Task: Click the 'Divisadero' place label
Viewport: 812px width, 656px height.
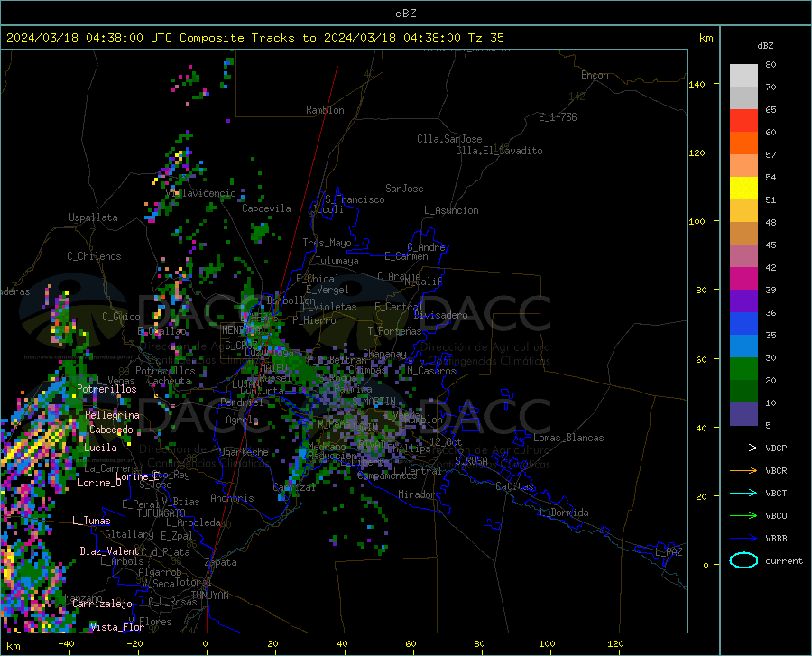Action: point(440,315)
